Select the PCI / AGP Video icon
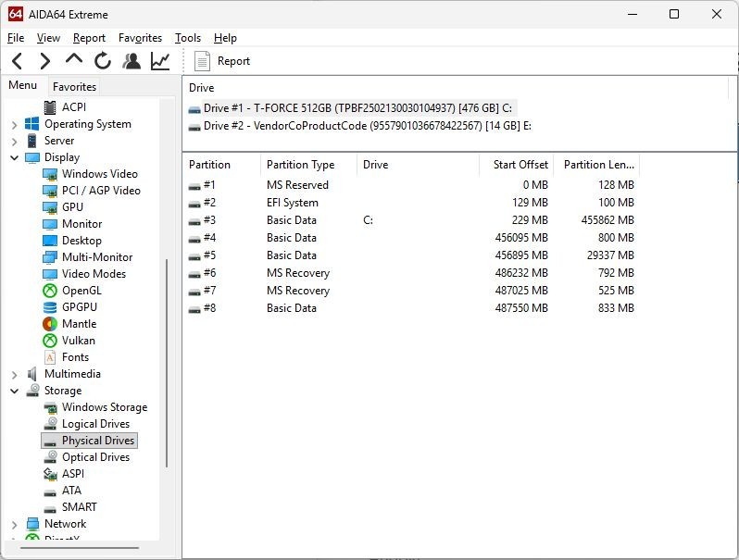The image size is (739, 560). [50, 191]
